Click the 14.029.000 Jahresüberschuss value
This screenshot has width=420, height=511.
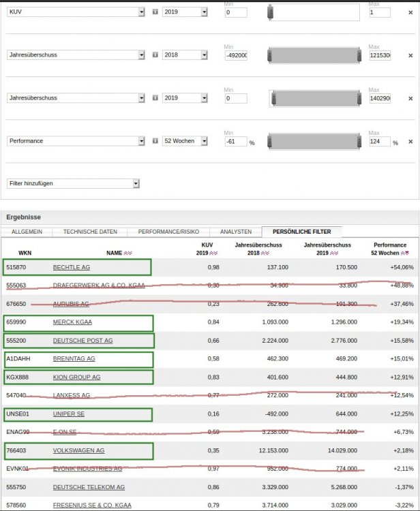pos(342,450)
